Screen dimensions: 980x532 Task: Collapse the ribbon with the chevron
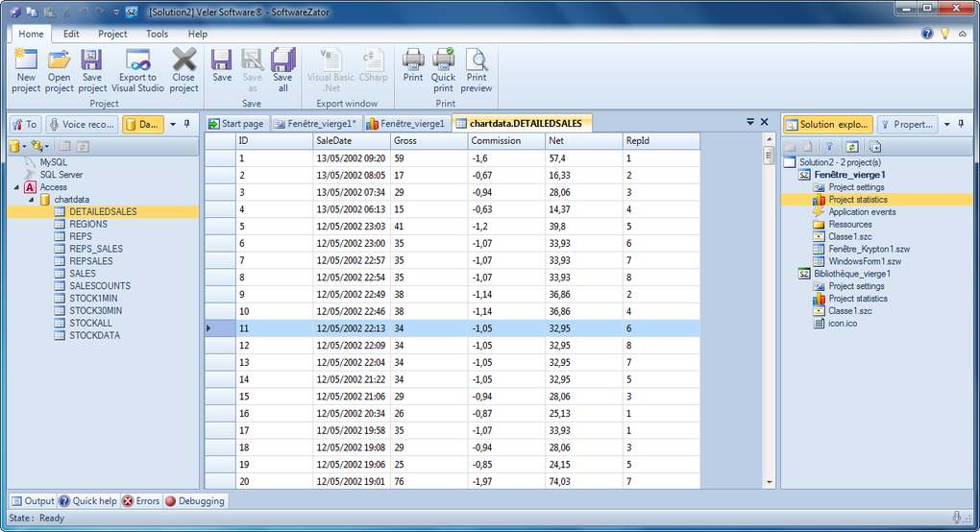(x=963, y=35)
